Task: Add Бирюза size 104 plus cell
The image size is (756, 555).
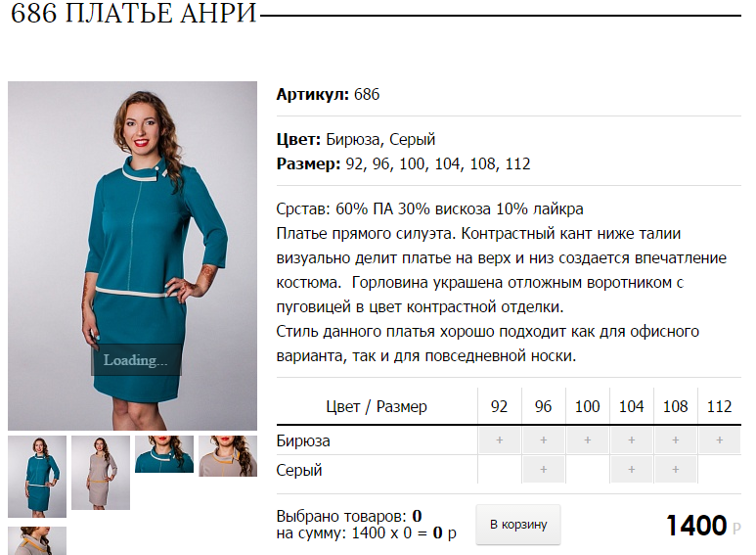Action: pos(631,440)
